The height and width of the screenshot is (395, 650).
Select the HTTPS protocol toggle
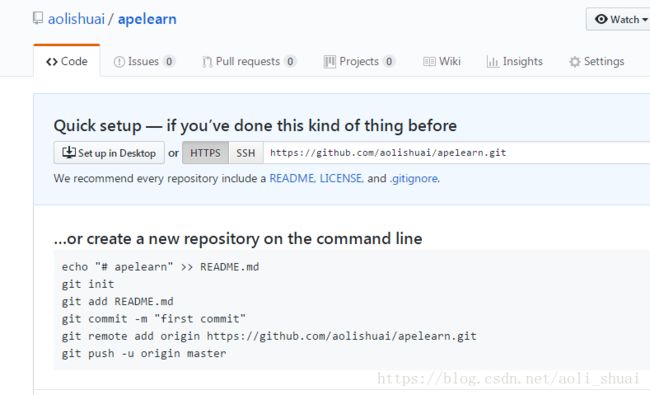point(205,153)
